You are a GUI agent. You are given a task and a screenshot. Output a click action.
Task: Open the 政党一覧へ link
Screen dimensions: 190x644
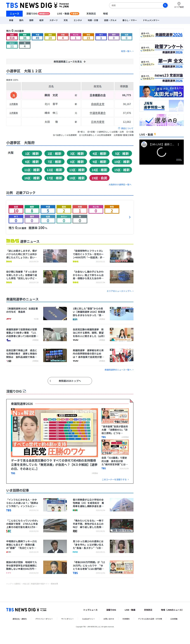127,51
